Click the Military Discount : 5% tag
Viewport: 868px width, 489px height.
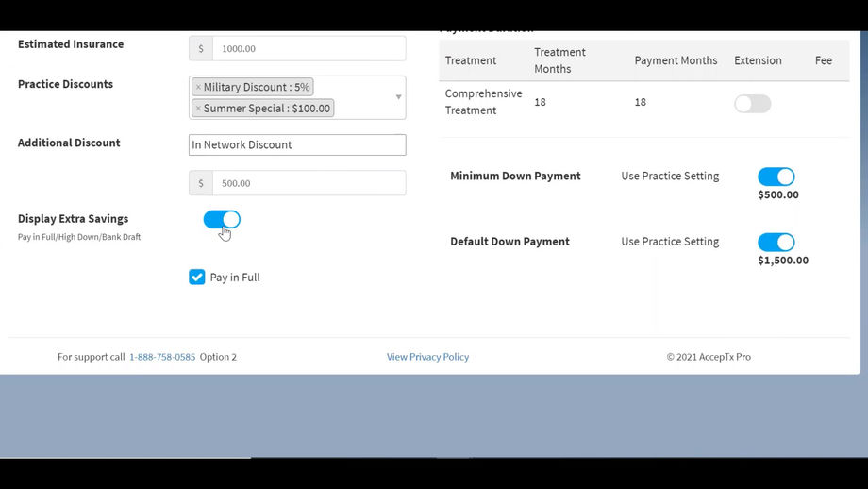253,87
